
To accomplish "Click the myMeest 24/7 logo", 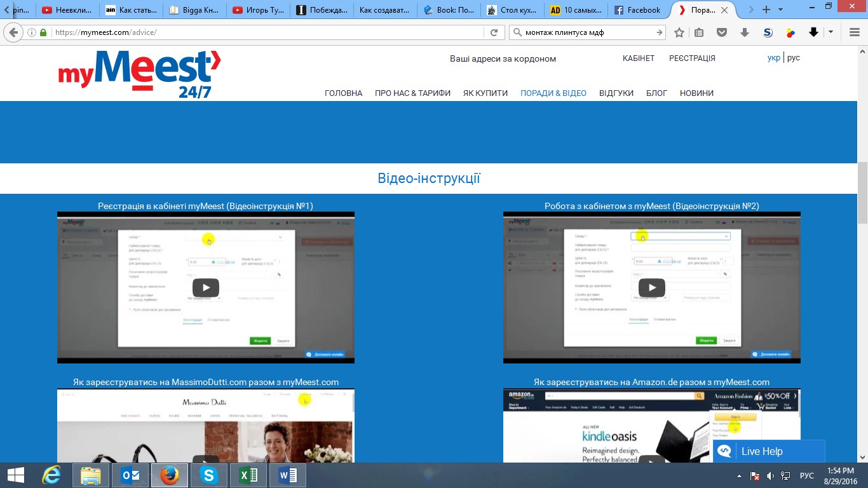I will [140, 74].
